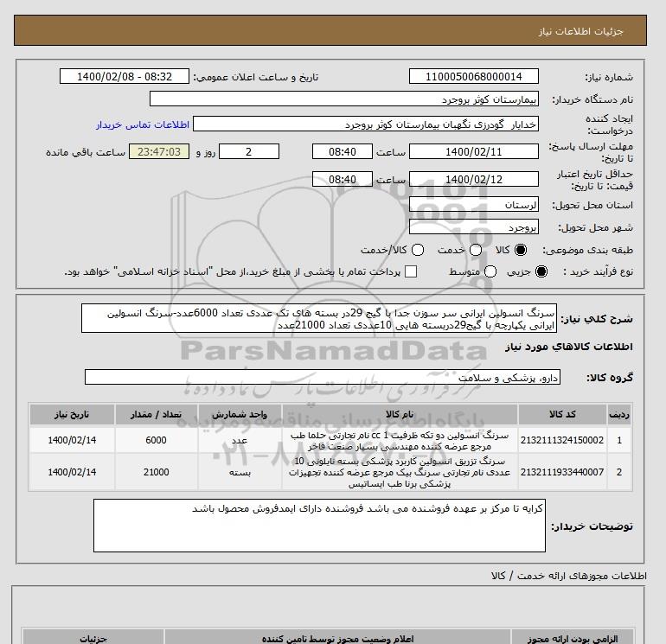This screenshot has height=644, width=666.
Task: Select the کالا/خدمت radio button
Action: [x=418, y=250]
